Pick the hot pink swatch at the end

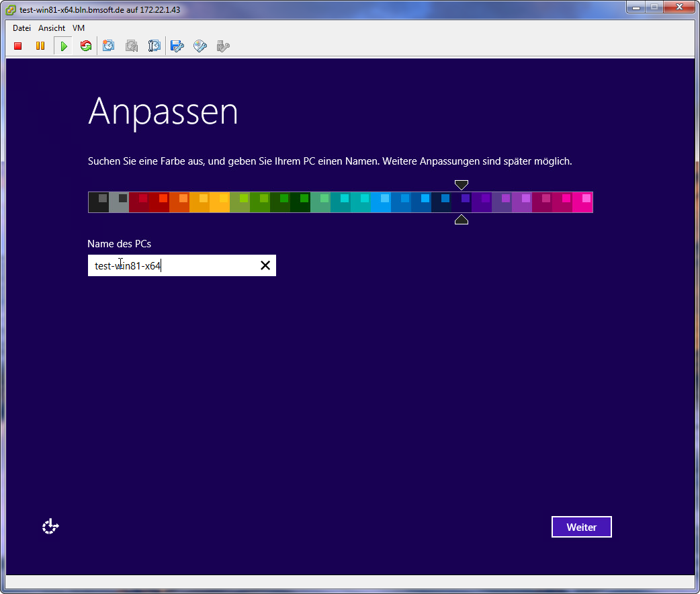(x=582, y=202)
